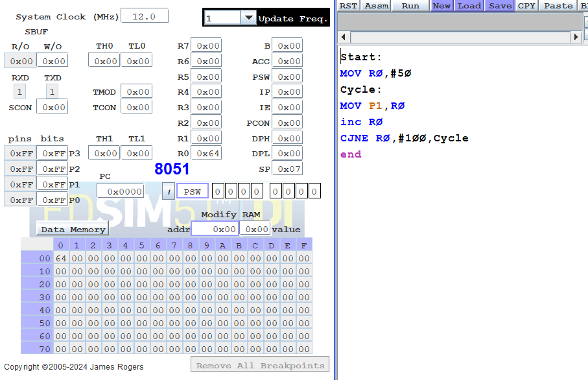Click the SBUF R/O value field
The width and height of the screenshot is (588, 380).
tap(20, 61)
